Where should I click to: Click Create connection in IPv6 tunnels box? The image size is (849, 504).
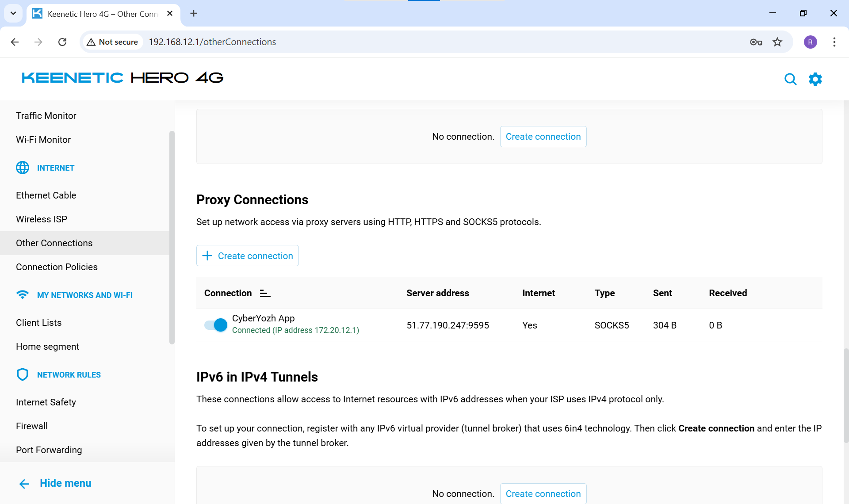pyautogui.click(x=543, y=493)
